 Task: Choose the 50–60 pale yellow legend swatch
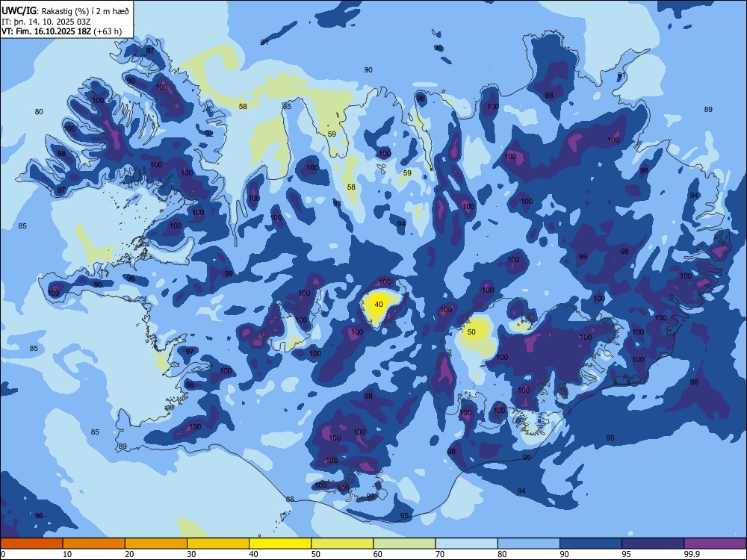click(342, 544)
